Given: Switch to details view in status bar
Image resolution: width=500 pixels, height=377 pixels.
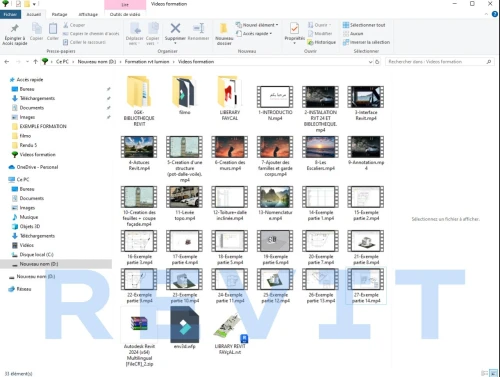Looking at the screenshot, I should pos(485,373).
